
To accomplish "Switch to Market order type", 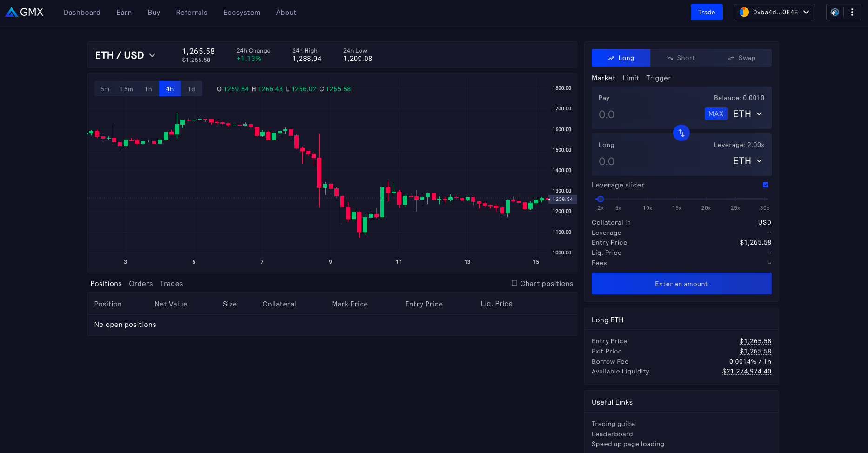I will pos(603,78).
